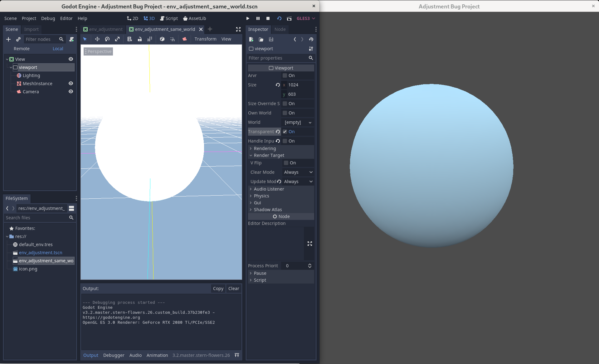The width and height of the screenshot is (599, 364).
Task: Switch to the env_adjustment scene tab
Action: pos(103,29)
